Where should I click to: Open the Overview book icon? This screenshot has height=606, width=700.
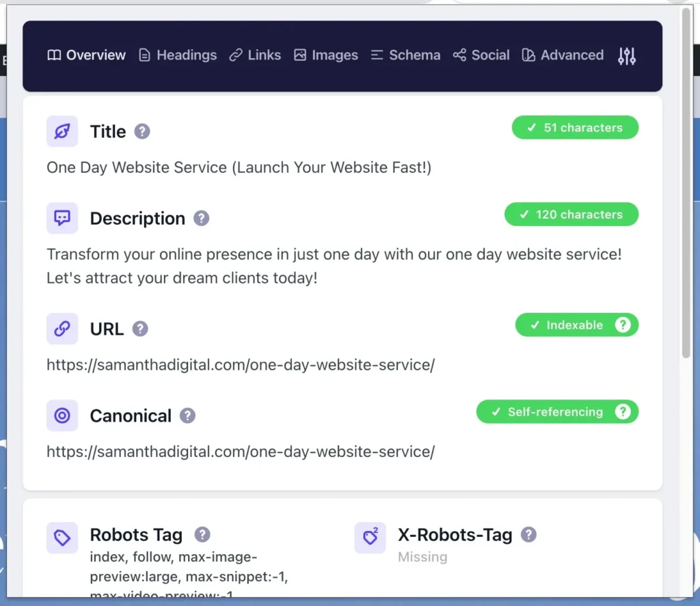tap(53, 55)
